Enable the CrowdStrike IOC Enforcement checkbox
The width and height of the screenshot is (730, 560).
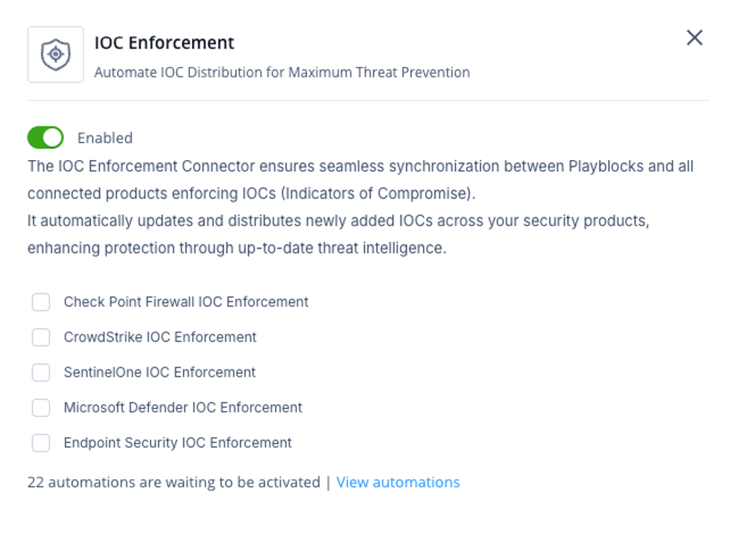click(x=41, y=337)
